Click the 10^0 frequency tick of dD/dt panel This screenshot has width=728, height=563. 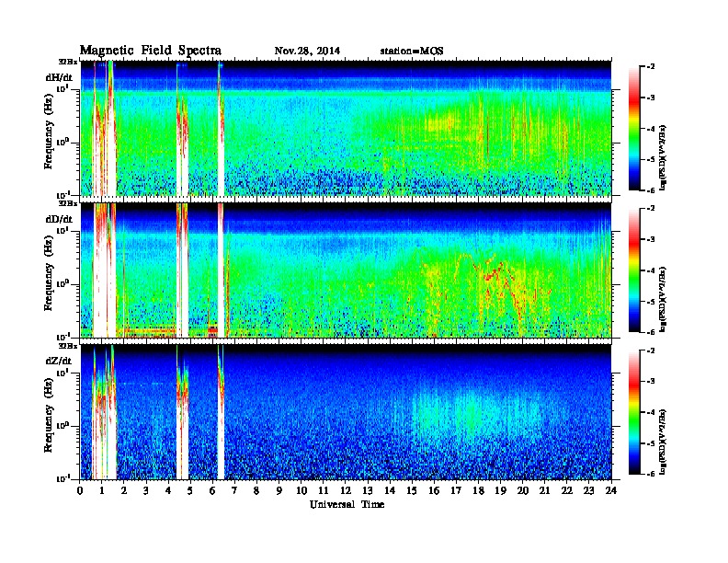click(63, 283)
